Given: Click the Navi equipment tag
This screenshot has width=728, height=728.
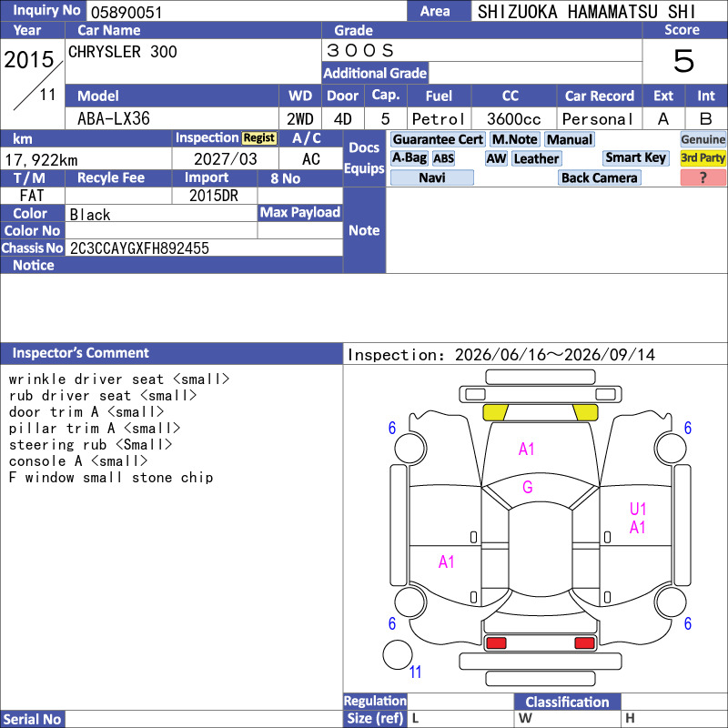Looking at the screenshot, I should 431,177.
